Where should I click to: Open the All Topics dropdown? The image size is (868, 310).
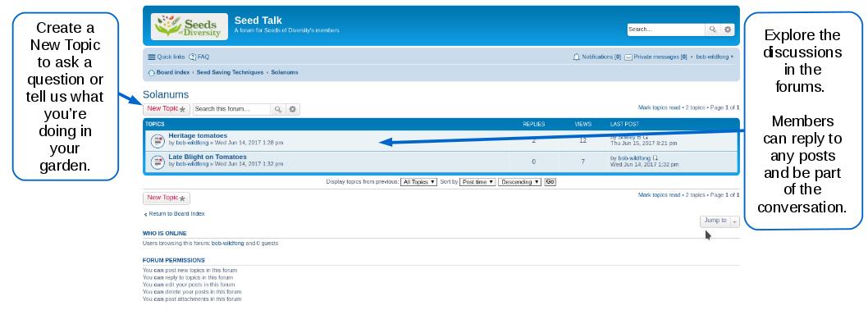point(419,181)
